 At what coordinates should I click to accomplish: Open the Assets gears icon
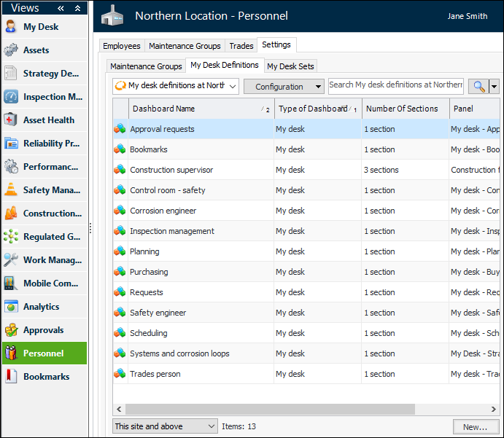[11, 50]
